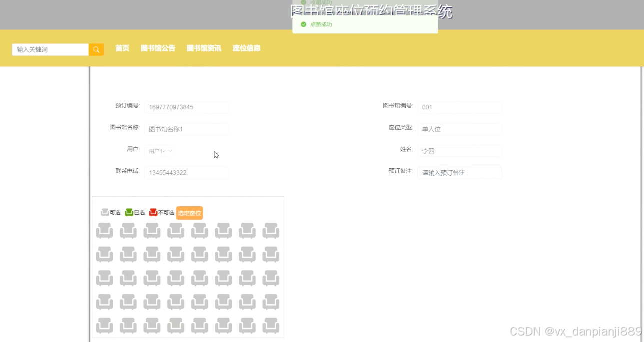Select the fourth seat in the first row
The image size is (644, 342).
[176, 231]
